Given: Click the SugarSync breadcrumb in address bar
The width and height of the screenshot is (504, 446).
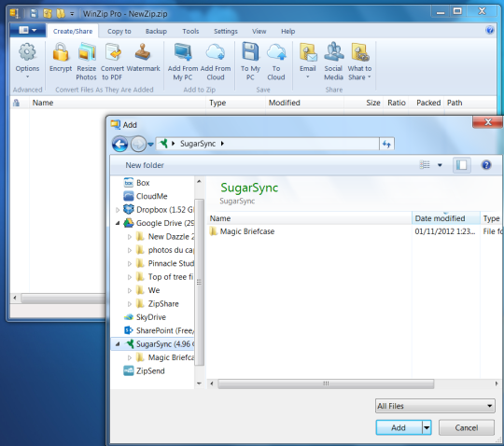Looking at the screenshot, I should [198, 144].
